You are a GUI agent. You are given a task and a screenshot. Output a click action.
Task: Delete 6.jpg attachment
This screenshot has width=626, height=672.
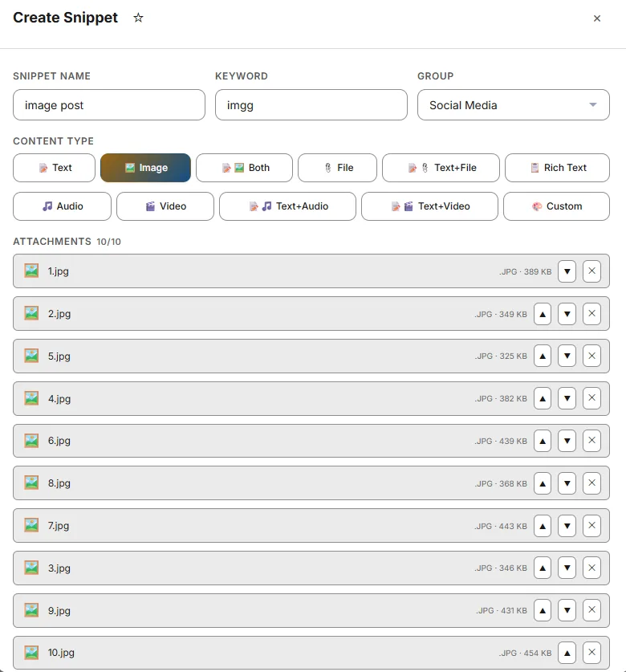click(x=591, y=441)
